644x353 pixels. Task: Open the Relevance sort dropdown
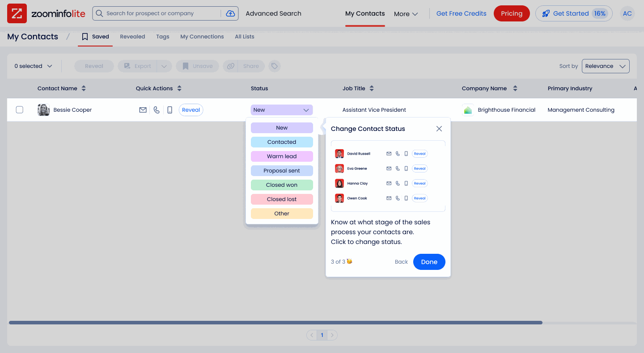[606, 66]
